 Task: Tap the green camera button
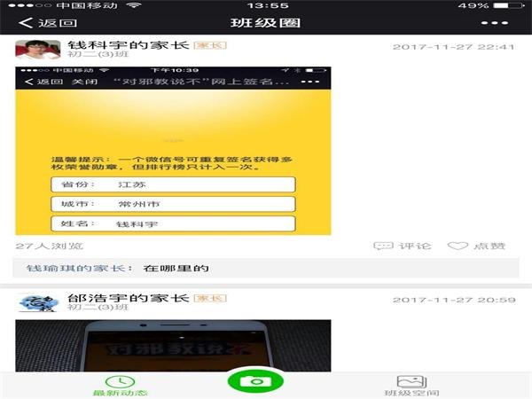click(x=255, y=381)
